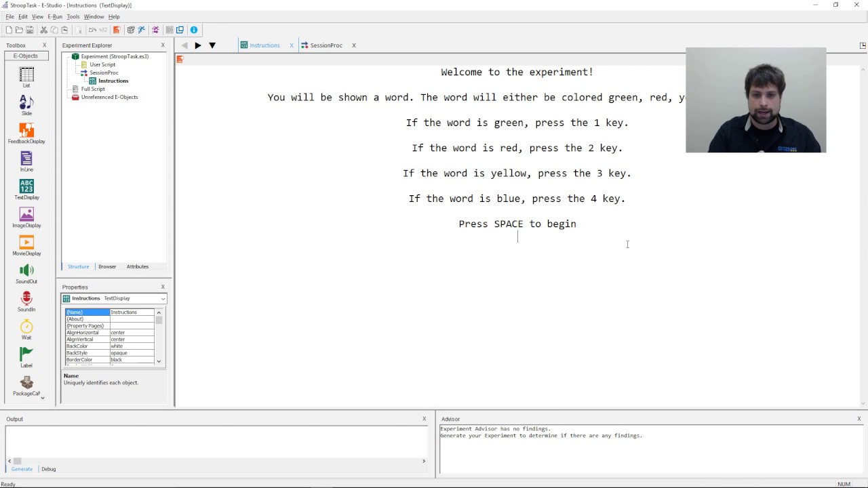Viewport: 868px width, 488px height.
Task: Open the Properties object selector dropdown
Action: (163, 298)
